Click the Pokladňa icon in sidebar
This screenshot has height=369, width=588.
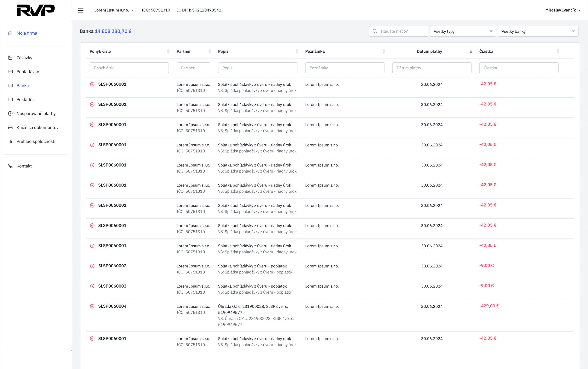pyautogui.click(x=10, y=100)
